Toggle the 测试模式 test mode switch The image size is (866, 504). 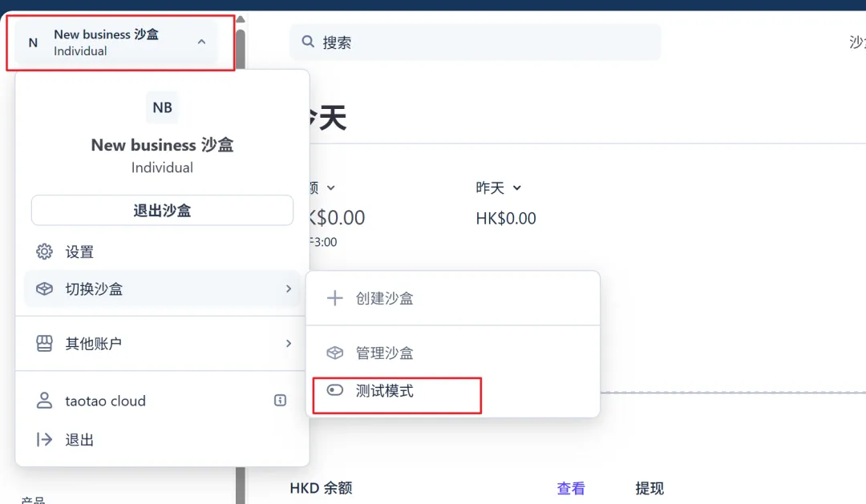(335, 391)
